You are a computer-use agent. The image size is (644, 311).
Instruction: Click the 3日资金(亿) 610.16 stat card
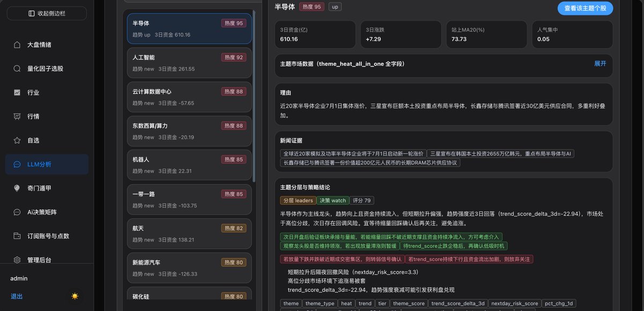[x=315, y=34]
